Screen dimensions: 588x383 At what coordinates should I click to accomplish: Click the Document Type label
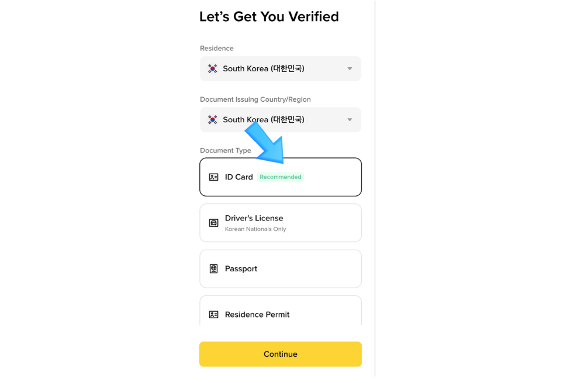point(225,150)
